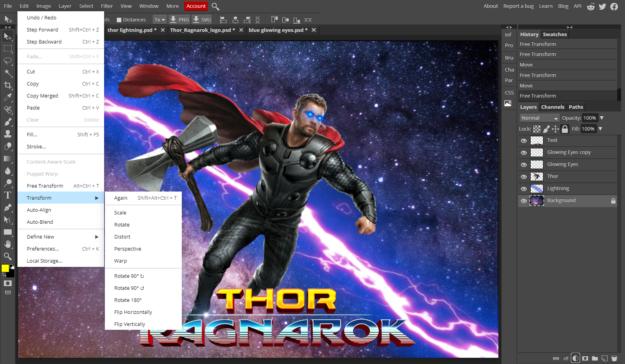Create new layer page icon
625x364 pixels.
(x=604, y=358)
